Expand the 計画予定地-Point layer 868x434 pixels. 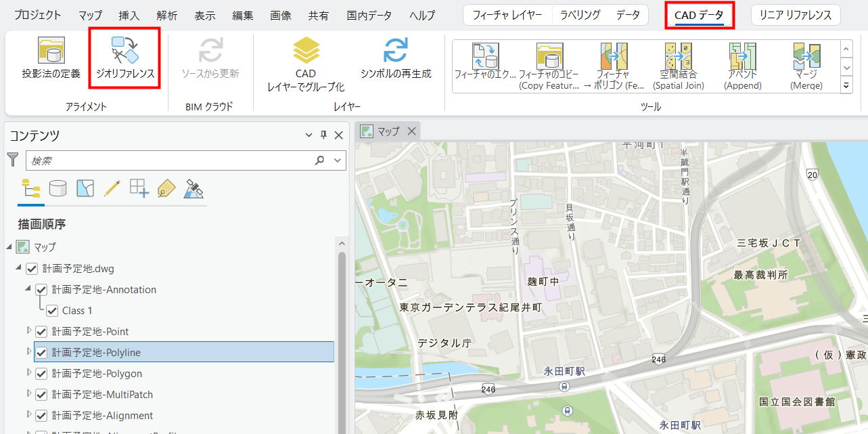(x=28, y=331)
